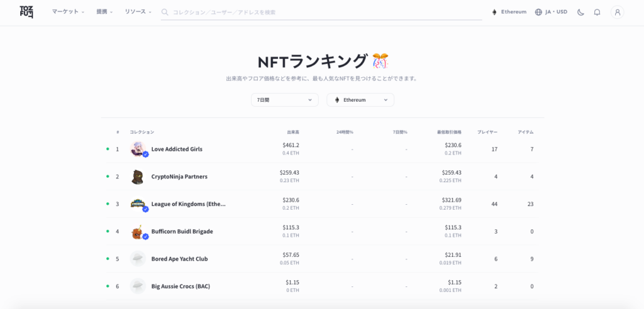Click the $57.65 volume value
Screen dimensions: 644x309
click(x=291, y=255)
